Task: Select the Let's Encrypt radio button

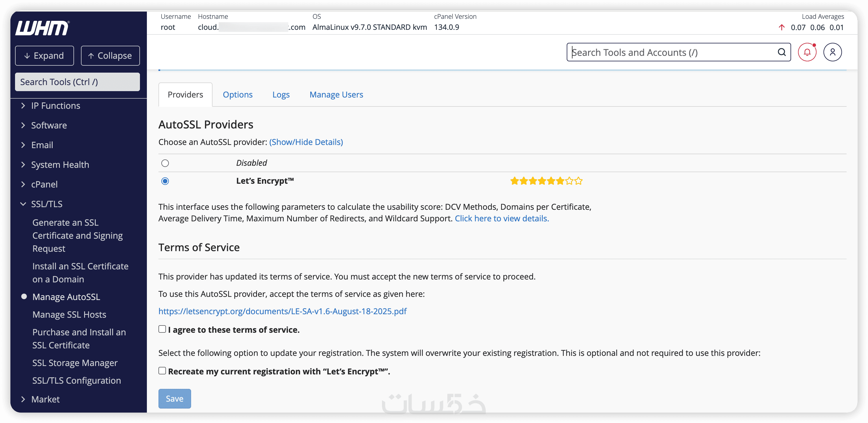Action: [x=165, y=181]
